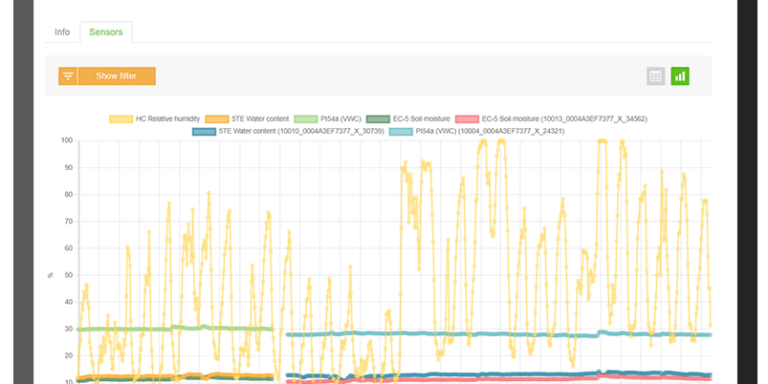Toggle blue 5TE Water content 10010 swatch

[204, 131]
